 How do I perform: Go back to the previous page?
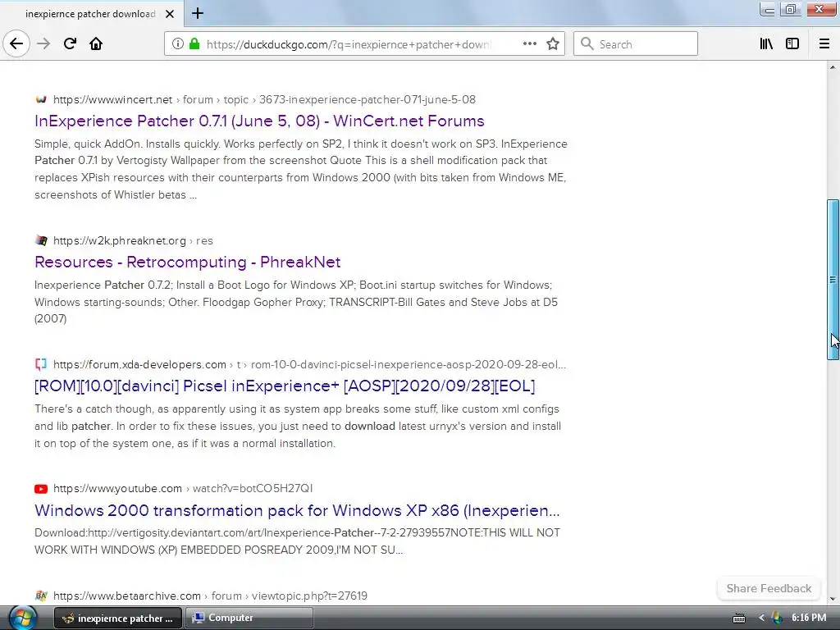16,44
